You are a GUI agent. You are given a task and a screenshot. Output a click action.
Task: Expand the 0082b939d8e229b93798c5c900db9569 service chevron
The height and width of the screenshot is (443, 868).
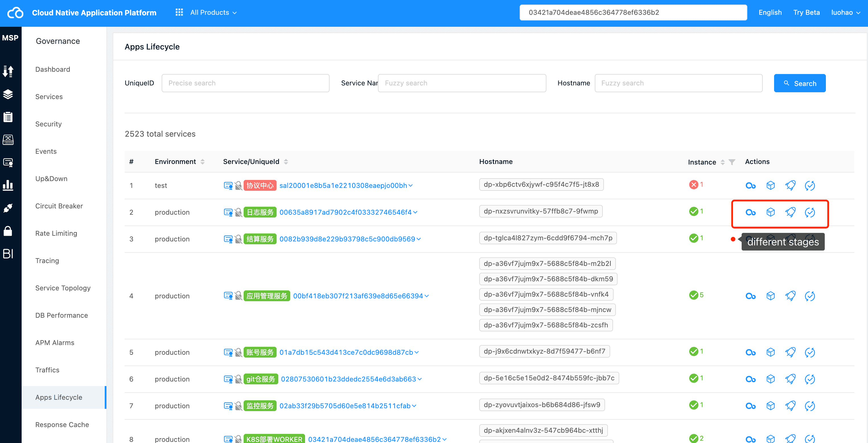(x=419, y=239)
